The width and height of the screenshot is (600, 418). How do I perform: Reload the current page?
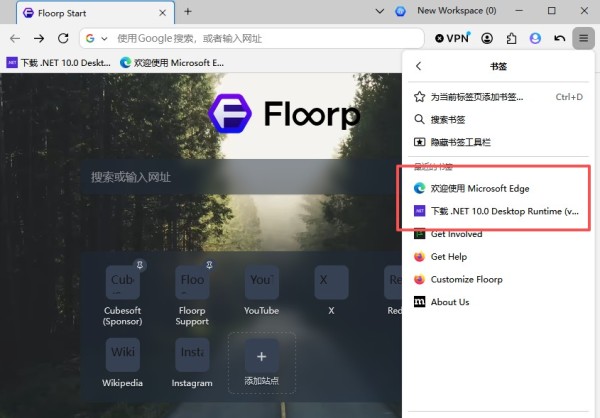tap(63, 38)
